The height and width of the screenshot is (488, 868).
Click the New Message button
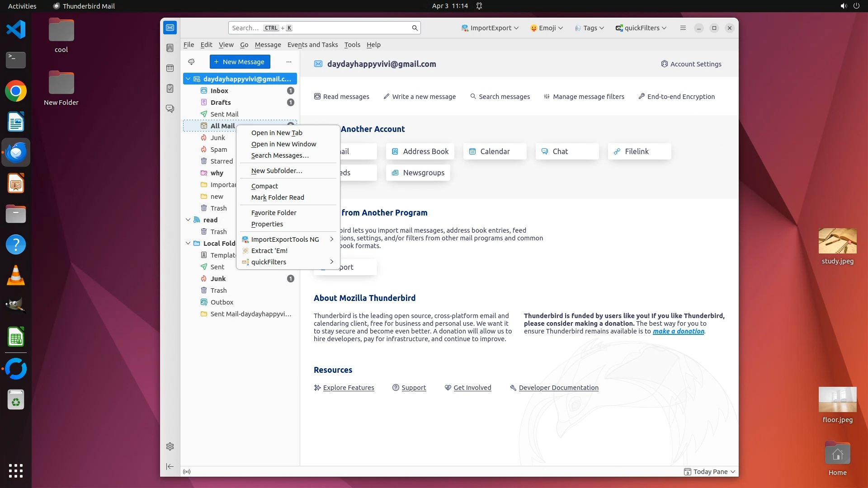tap(240, 62)
